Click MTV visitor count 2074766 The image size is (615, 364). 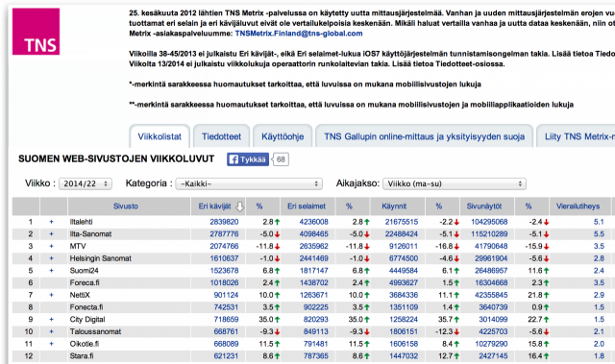(x=224, y=246)
